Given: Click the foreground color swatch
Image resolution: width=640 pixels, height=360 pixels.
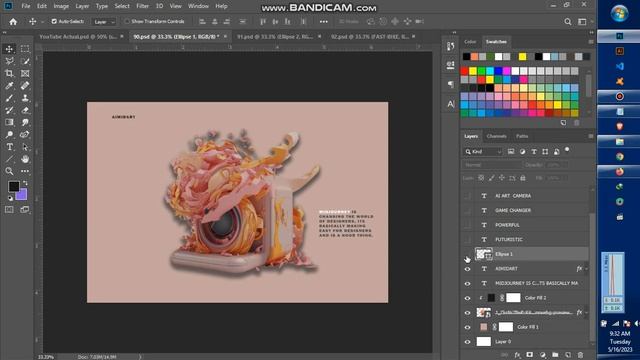Looking at the screenshot, I should click(13, 187).
